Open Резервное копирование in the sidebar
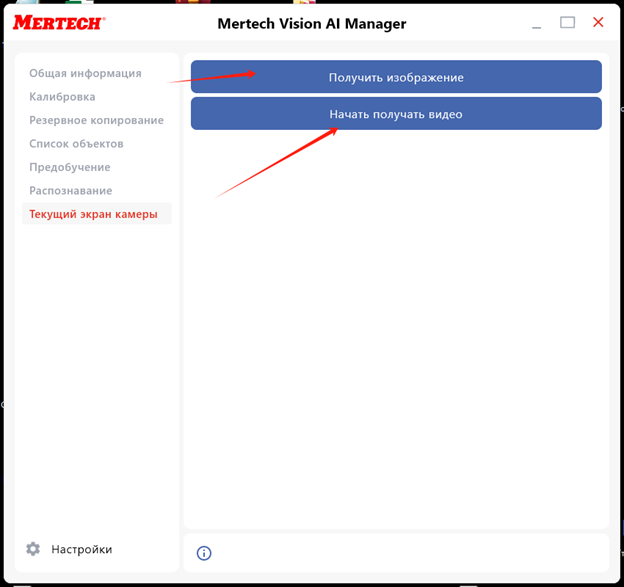This screenshot has height=587, width=624. (x=96, y=120)
